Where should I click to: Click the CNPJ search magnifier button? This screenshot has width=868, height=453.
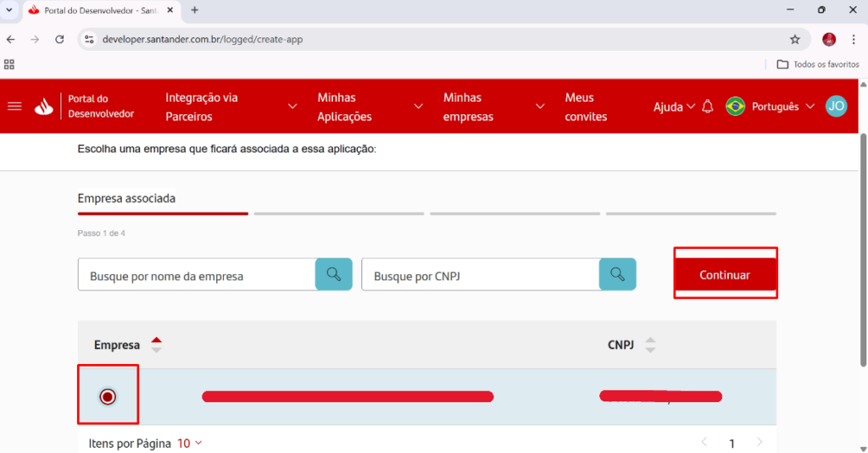tap(617, 275)
